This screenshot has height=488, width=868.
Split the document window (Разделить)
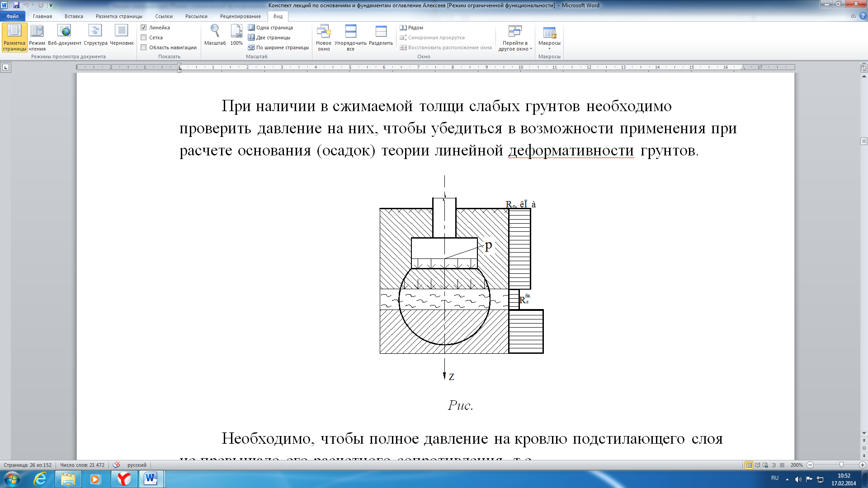pos(381,35)
